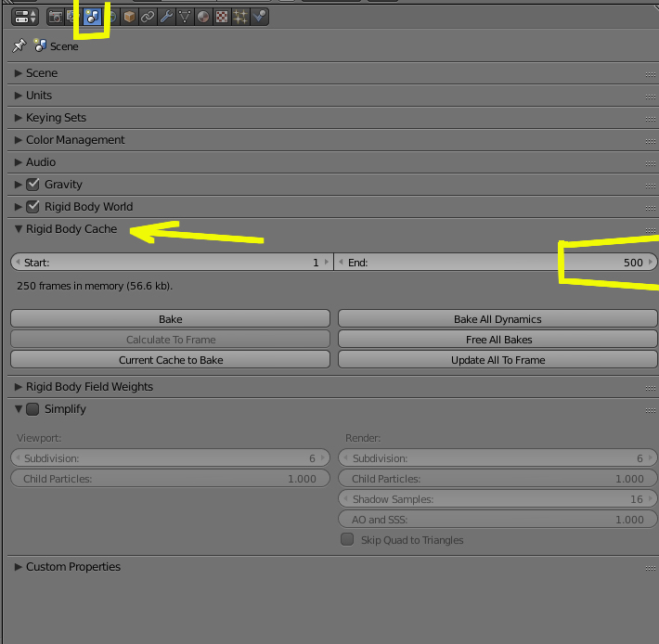Open the World properties tab (globe icon)
The width and height of the screenshot is (659, 644).
pos(111,17)
